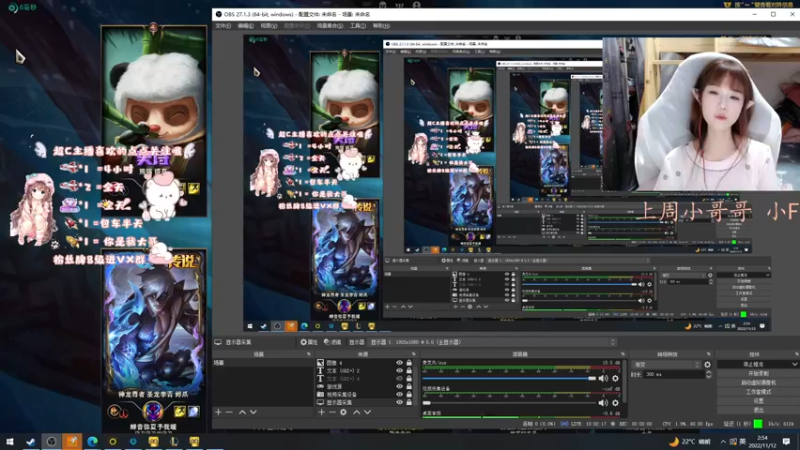
Task: Open the 工具(T) menu
Action: pos(357,26)
